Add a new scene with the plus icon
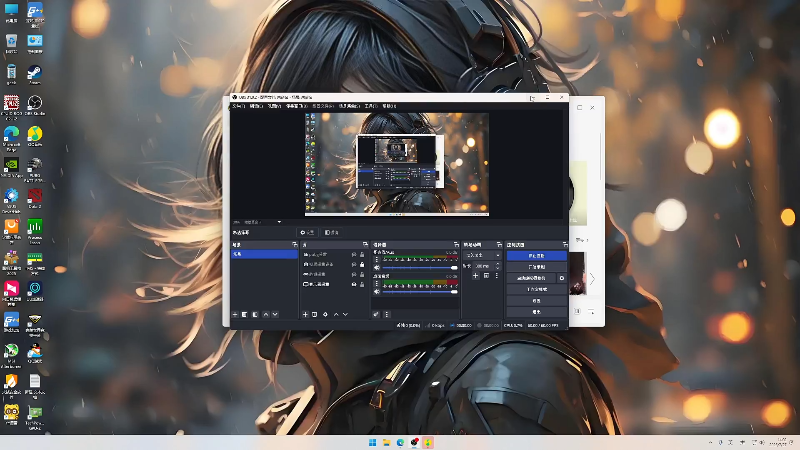Screen dimensions: 800x450 tap(235, 315)
